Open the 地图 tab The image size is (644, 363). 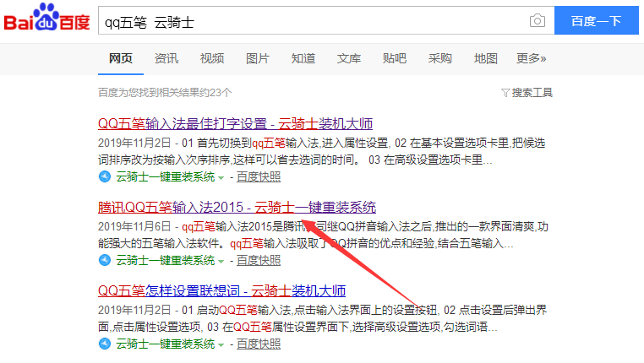click(x=485, y=58)
